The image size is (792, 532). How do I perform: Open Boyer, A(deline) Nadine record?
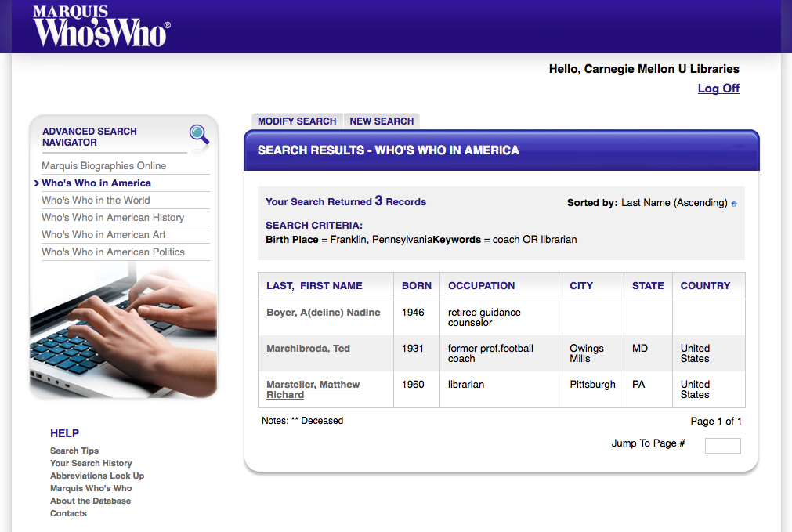[324, 313]
